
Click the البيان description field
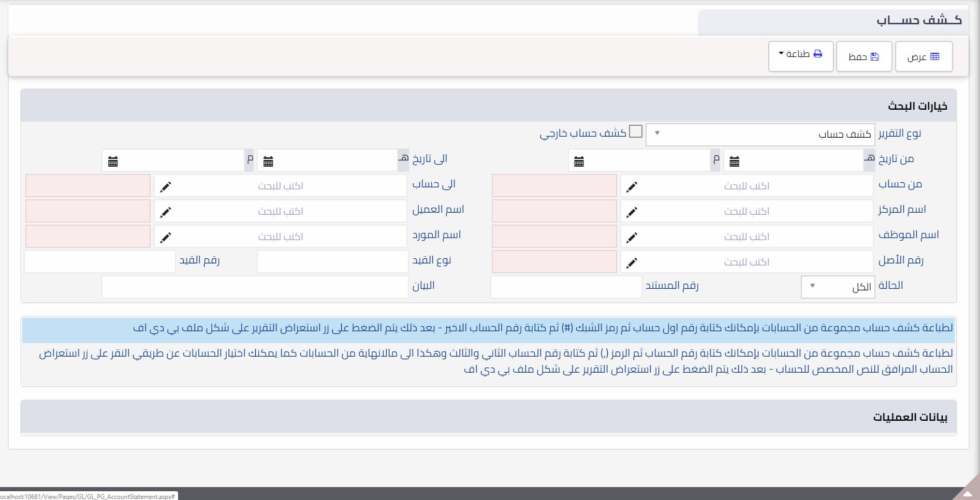coord(255,287)
